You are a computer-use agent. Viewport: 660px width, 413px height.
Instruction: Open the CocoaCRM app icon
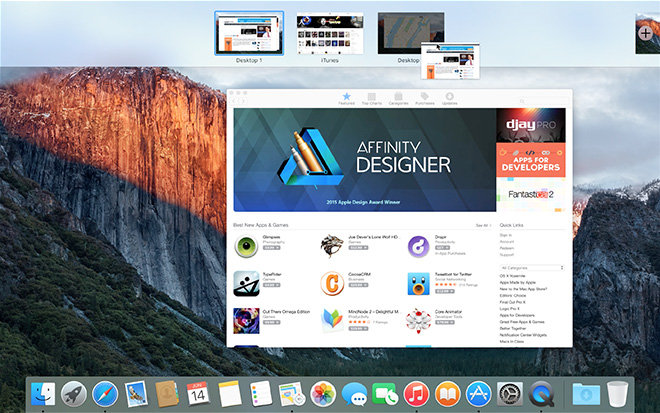[332, 284]
